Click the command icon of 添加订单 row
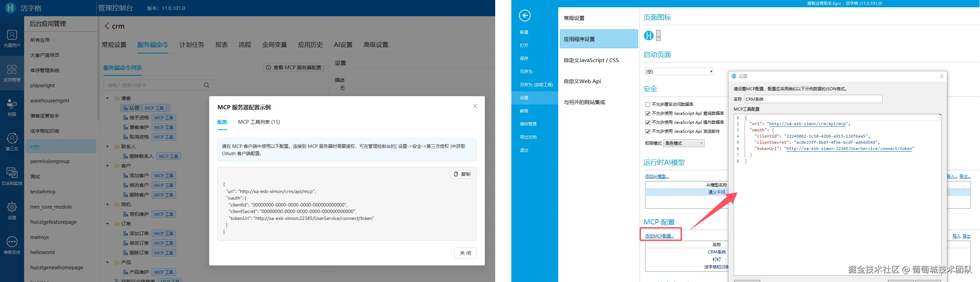The width and height of the screenshot is (980, 282). (126, 233)
